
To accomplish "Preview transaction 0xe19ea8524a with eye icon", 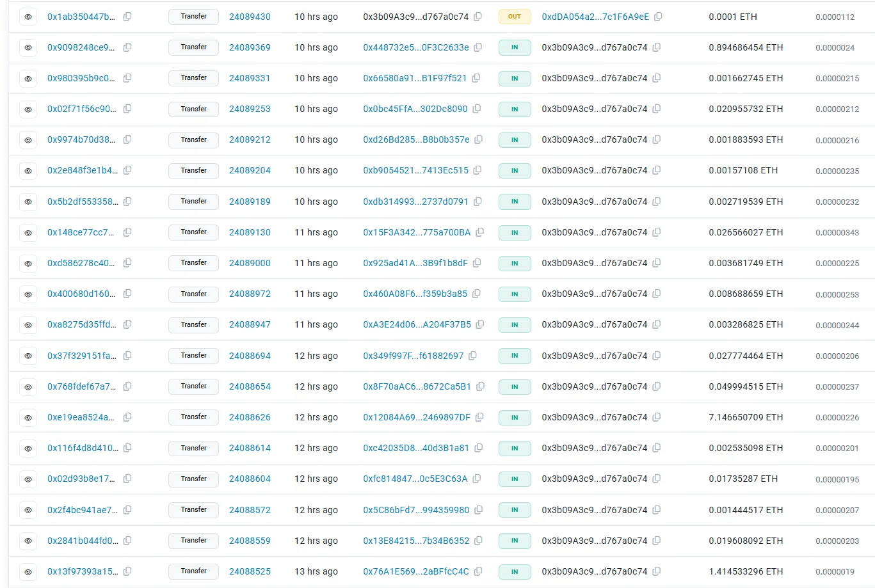I will point(28,418).
